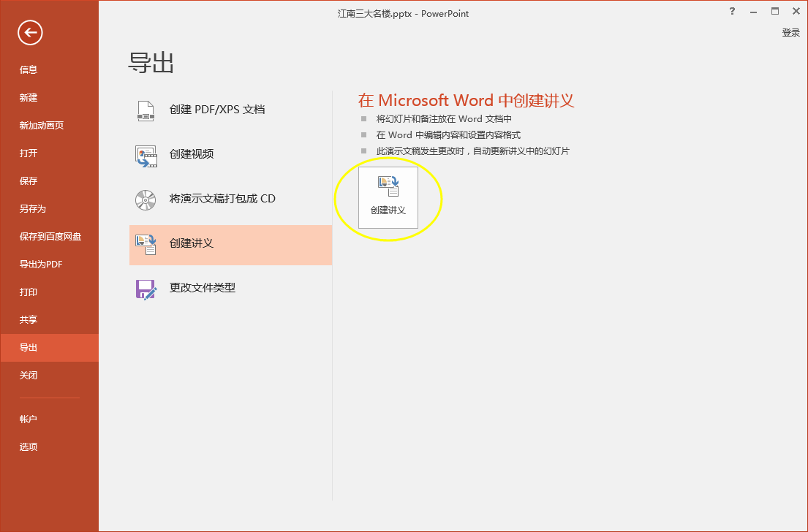Open the 共享 page
Screen dimensions: 808x532
tap(28, 319)
